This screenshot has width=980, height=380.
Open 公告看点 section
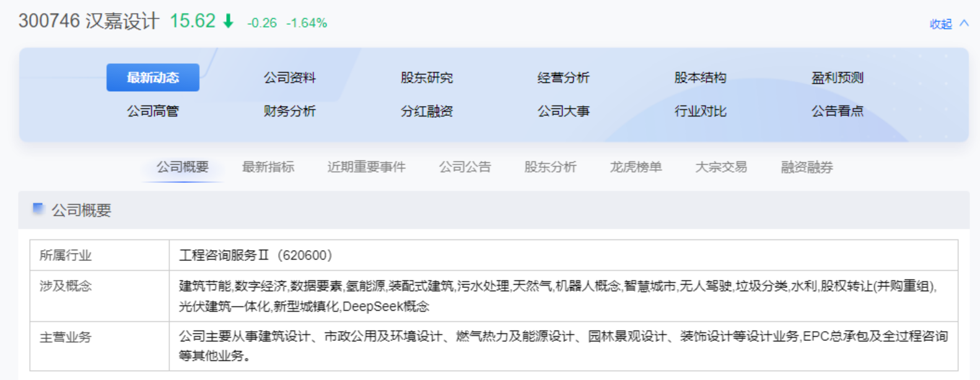[x=838, y=111]
